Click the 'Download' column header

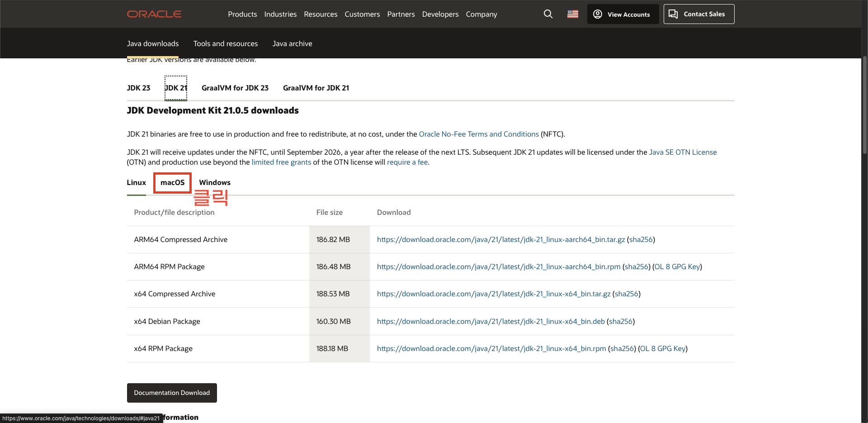pyautogui.click(x=394, y=212)
